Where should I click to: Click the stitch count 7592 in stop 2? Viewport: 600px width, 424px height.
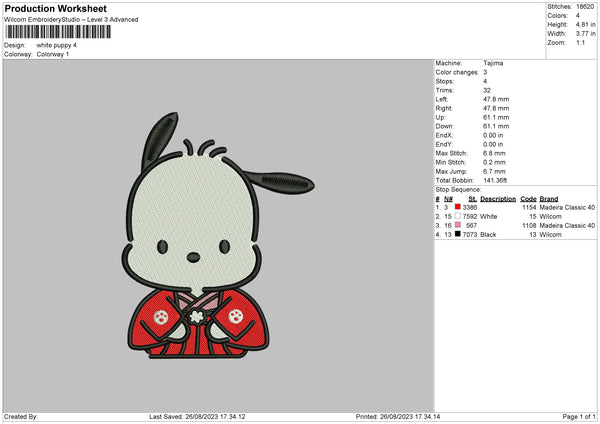point(470,217)
